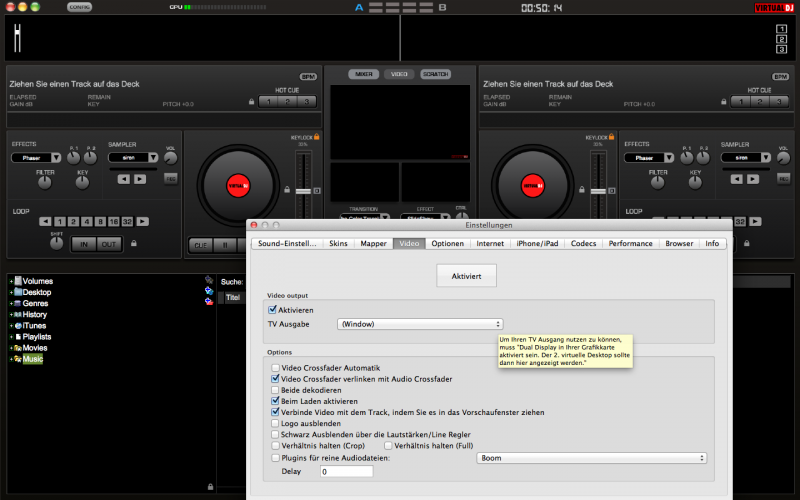Screen dimensions: 800x500
Task: Toggle Video Crossfader verlinken mit Audio Crossfader
Action: (x=276, y=379)
